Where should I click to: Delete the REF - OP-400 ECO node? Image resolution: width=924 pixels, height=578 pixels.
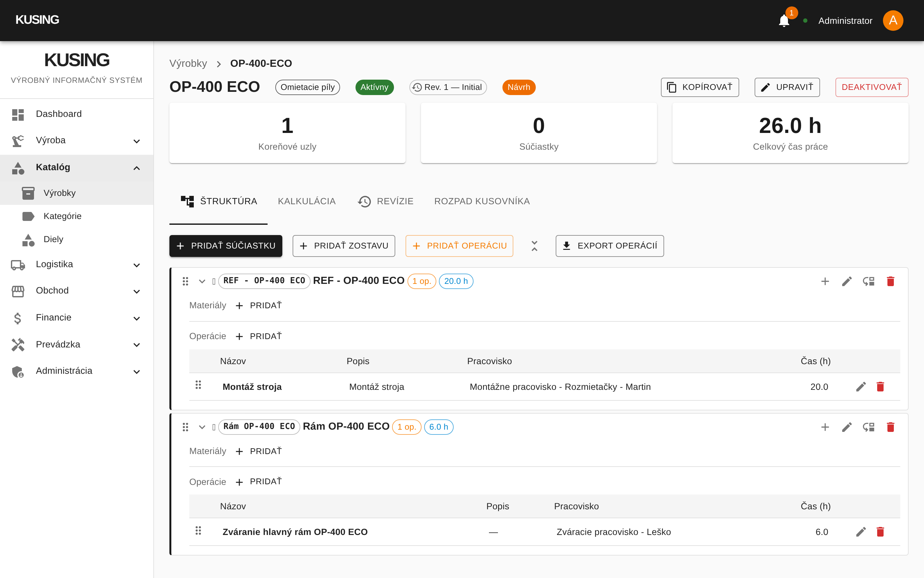click(x=890, y=281)
